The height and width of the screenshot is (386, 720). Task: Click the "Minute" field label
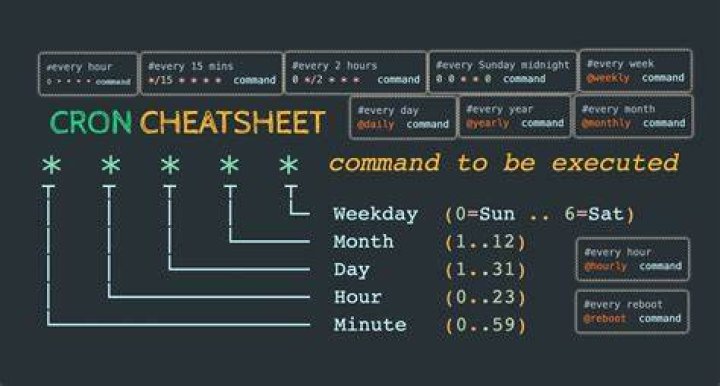pos(370,325)
